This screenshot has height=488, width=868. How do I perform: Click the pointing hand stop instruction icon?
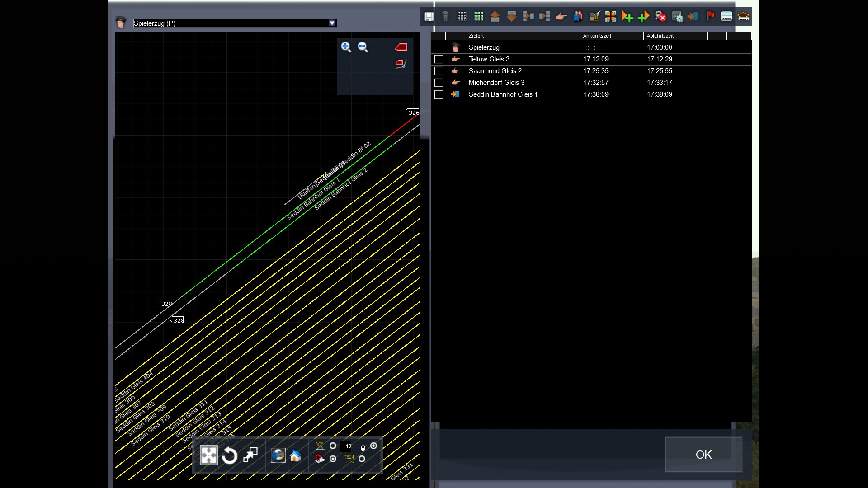[561, 17]
